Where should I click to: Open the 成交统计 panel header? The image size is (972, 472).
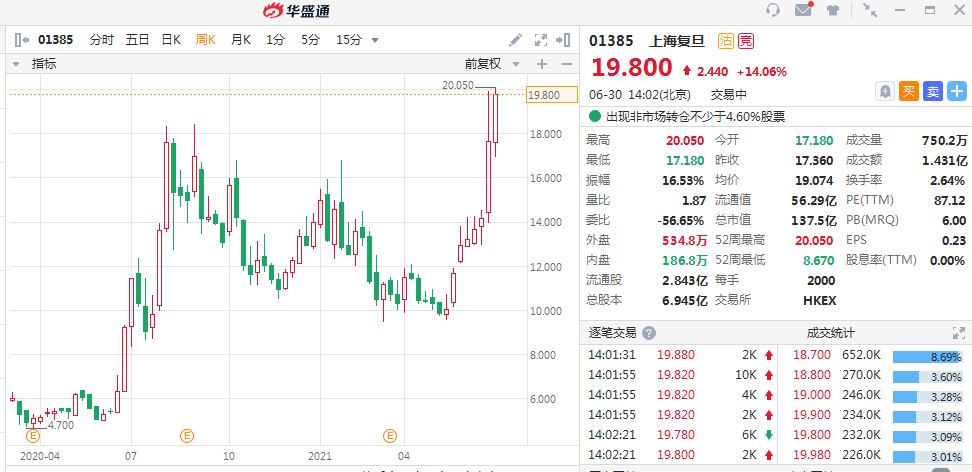pyautogui.click(x=831, y=333)
